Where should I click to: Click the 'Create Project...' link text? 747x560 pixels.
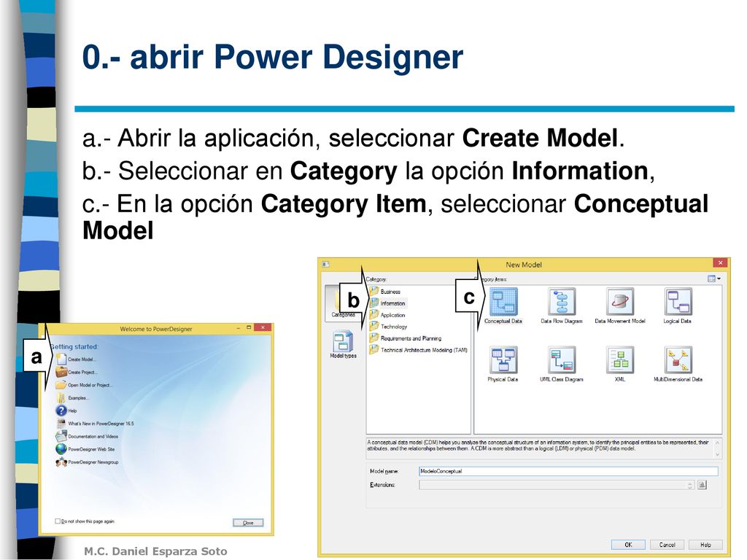[x=82, y=373]
